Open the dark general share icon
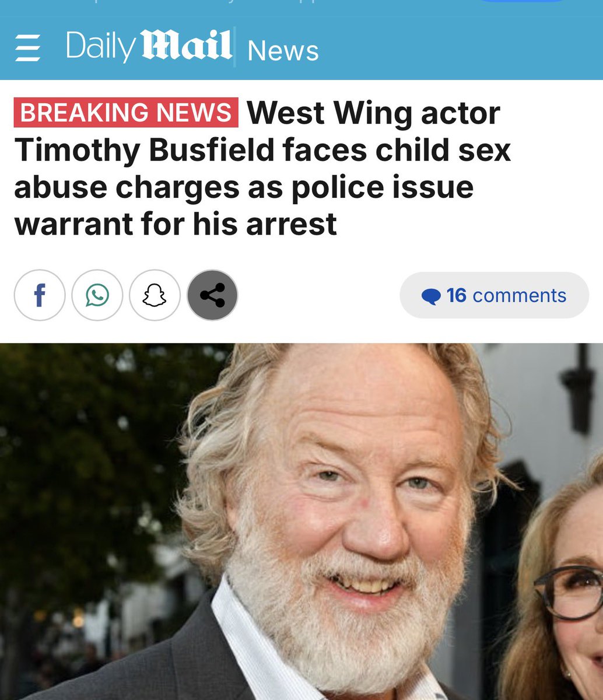Screen dimensions: 603x700 click(x=212, y=295)
